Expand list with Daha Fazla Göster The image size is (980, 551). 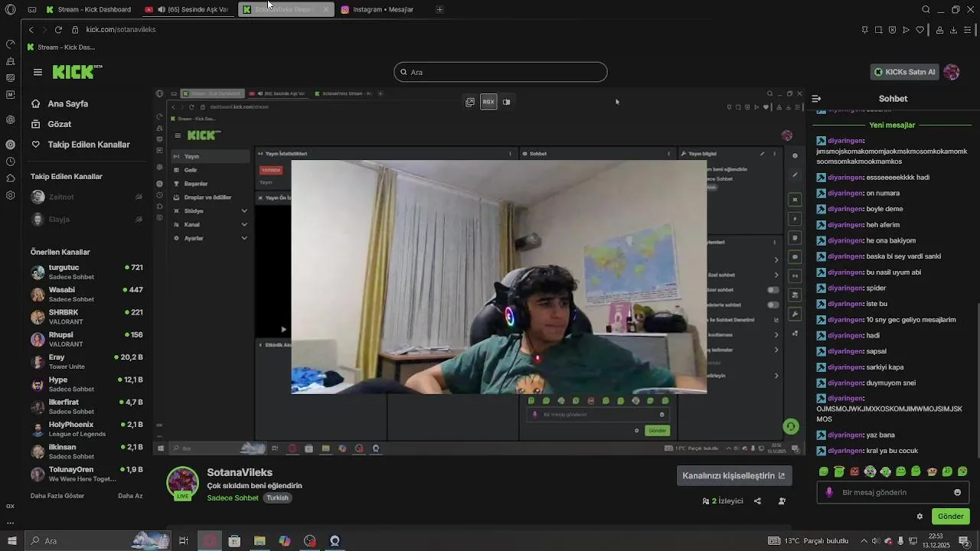coord(57,496)
